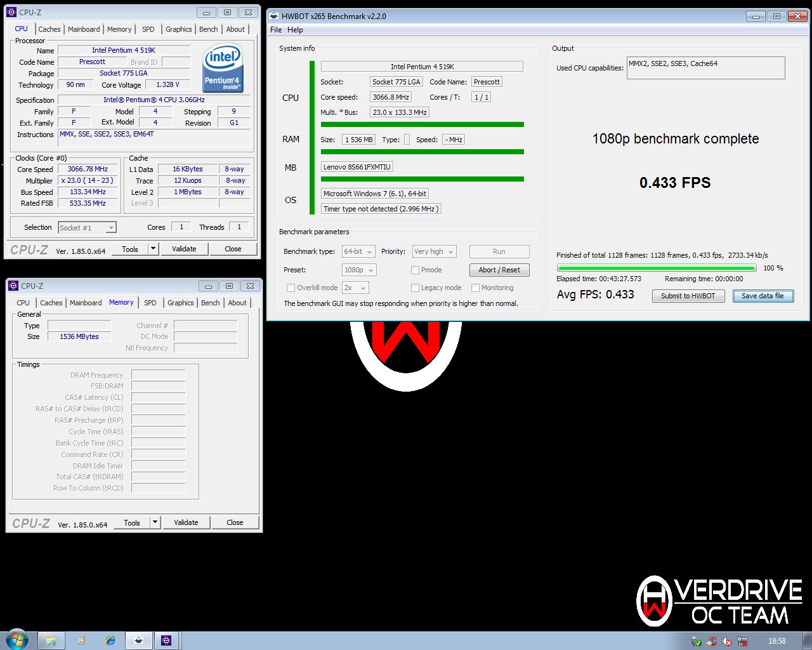Click the top CPU-Z window title icon
This screenshot has width=812, height=650.
(x=11, y=12)
